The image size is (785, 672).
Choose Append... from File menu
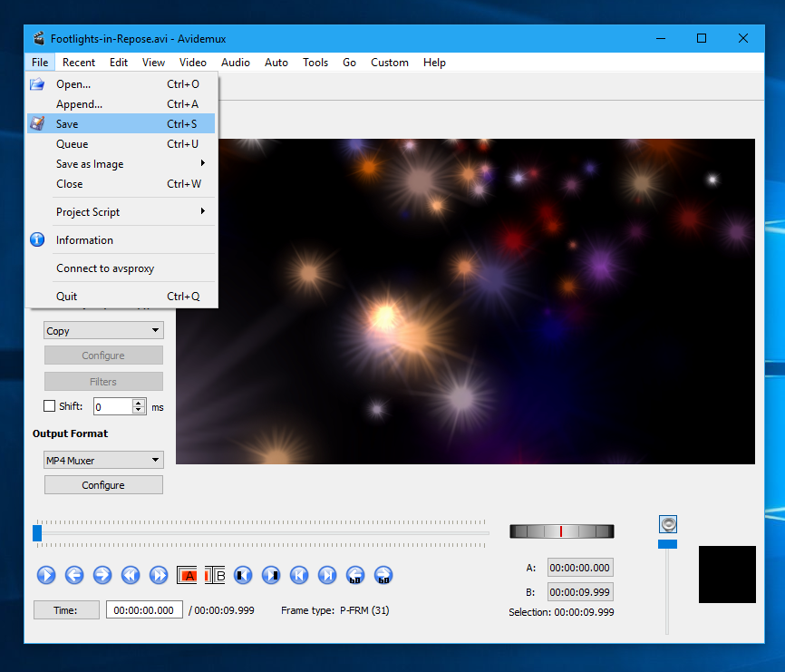coord(121,103)
